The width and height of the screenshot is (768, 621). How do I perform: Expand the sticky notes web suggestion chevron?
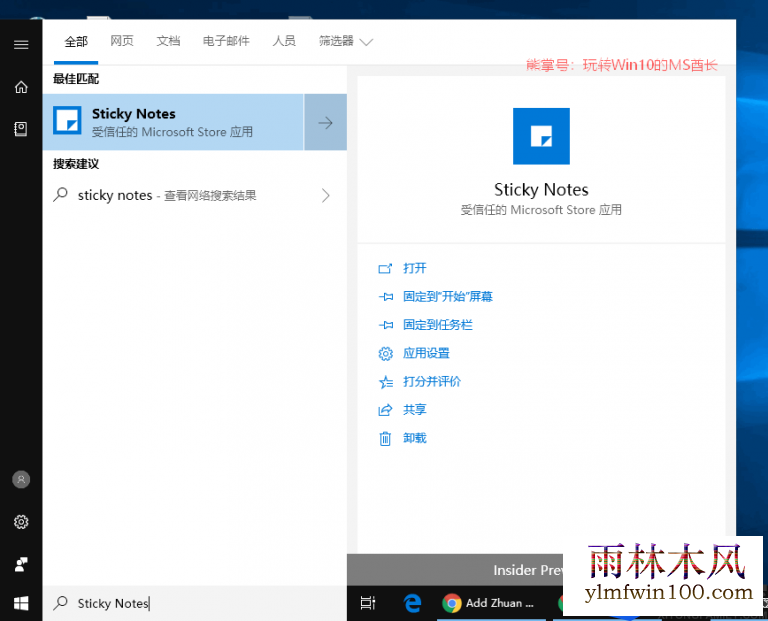coord(325,195)
